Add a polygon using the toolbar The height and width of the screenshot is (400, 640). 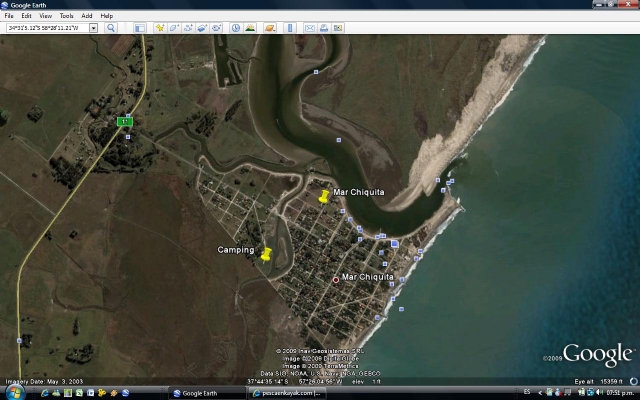[174, 28]
